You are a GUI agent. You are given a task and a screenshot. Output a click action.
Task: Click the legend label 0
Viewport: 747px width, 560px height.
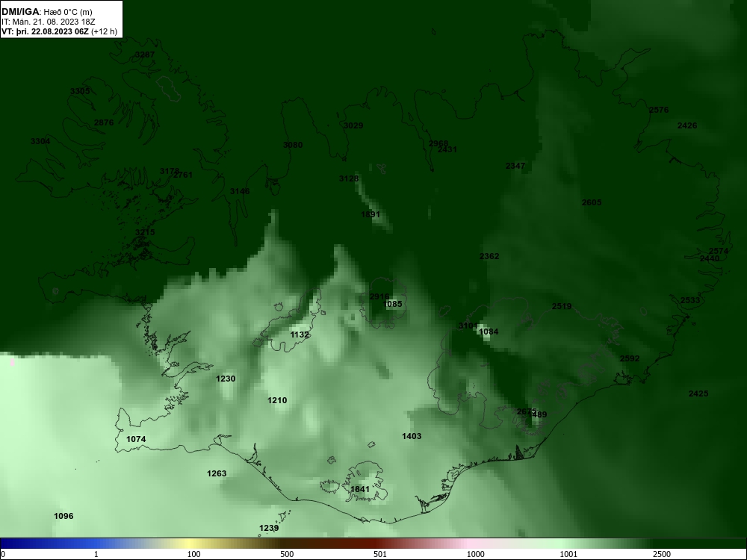tap(3, 554)
